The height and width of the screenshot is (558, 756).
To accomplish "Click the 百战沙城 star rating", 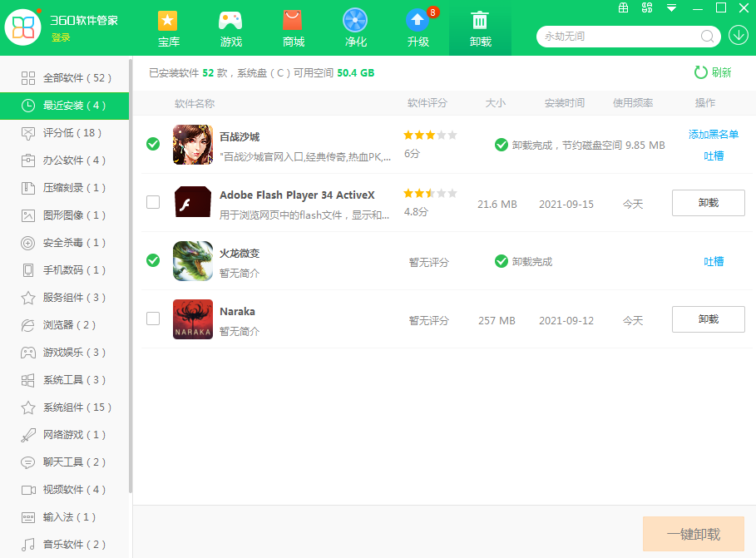I will pos(430,135).
